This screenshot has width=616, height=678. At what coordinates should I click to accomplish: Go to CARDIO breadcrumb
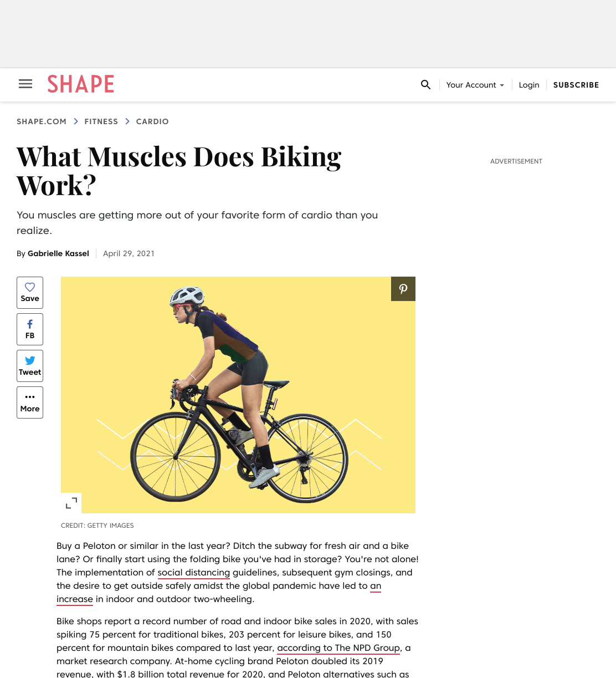click(152, 121)
